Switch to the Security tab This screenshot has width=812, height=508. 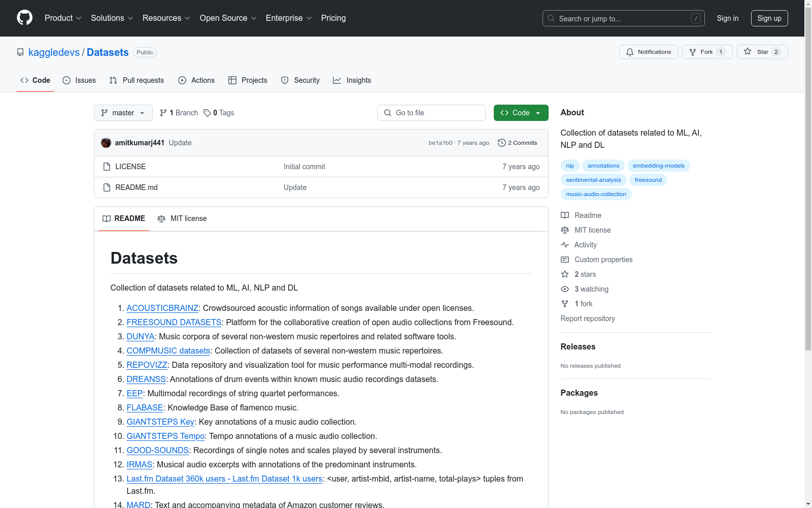300,80
